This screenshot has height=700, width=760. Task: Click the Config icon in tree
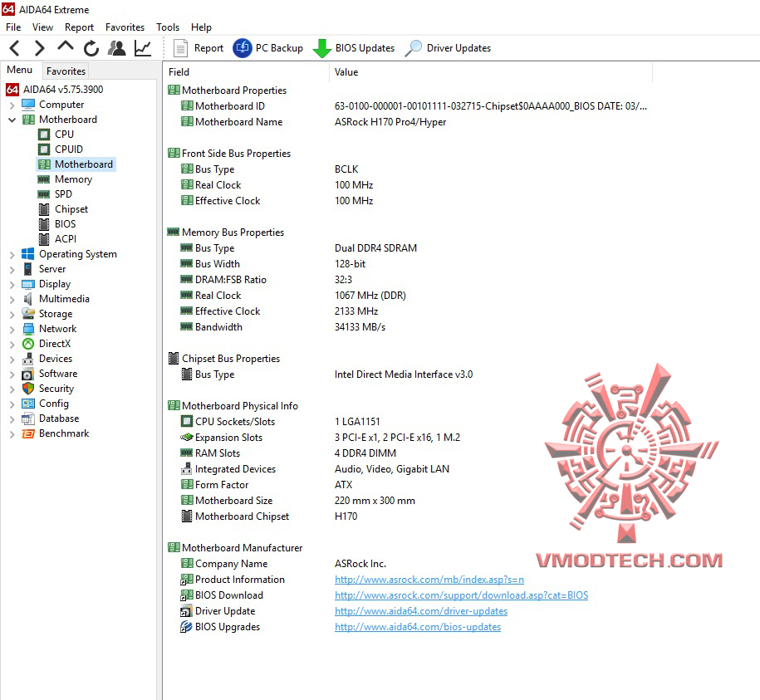(28, 404)
